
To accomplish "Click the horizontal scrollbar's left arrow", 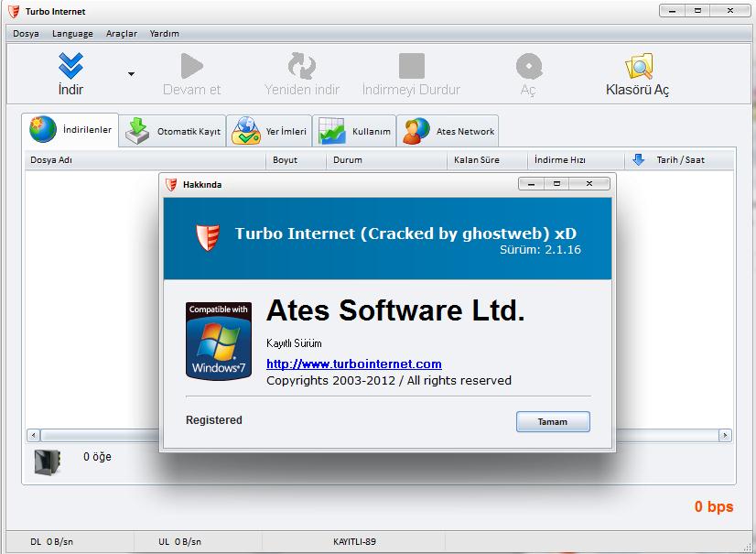I will 33,436.
